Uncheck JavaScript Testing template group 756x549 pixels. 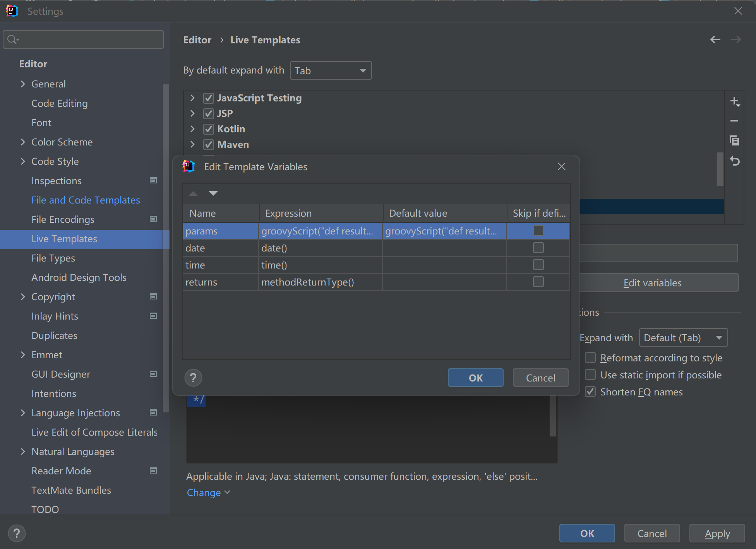click(209, 98)
